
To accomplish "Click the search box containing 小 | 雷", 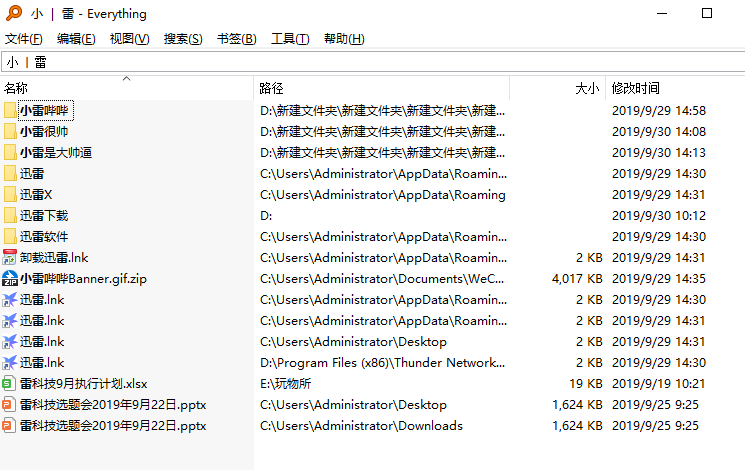I will [373, 62].
